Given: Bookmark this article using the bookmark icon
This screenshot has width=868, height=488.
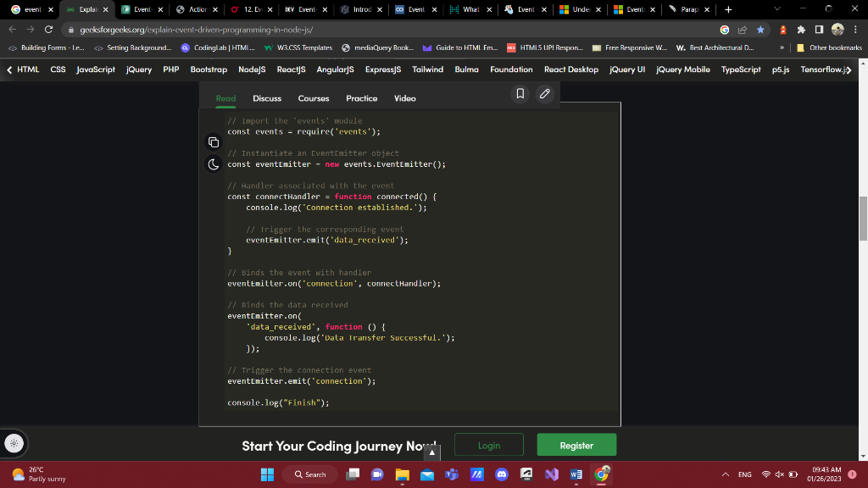Looking at the screenshot, I should click(521, 95).
